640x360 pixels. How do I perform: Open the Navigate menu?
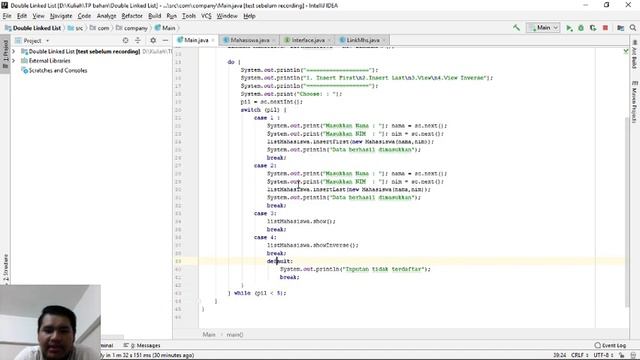tap(61, 16)
